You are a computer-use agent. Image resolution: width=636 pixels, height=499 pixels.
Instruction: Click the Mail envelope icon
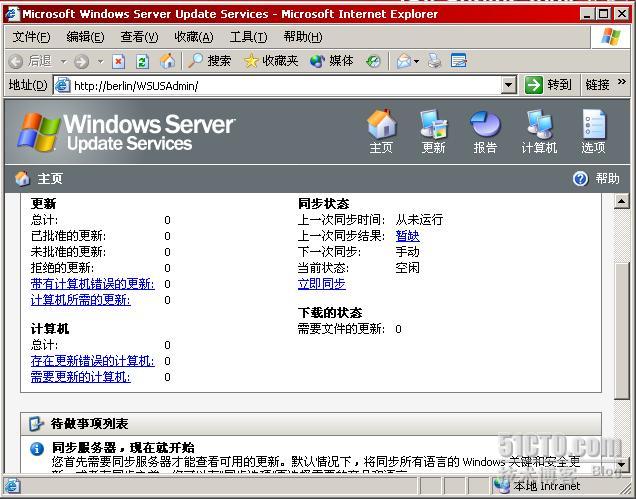404,62
